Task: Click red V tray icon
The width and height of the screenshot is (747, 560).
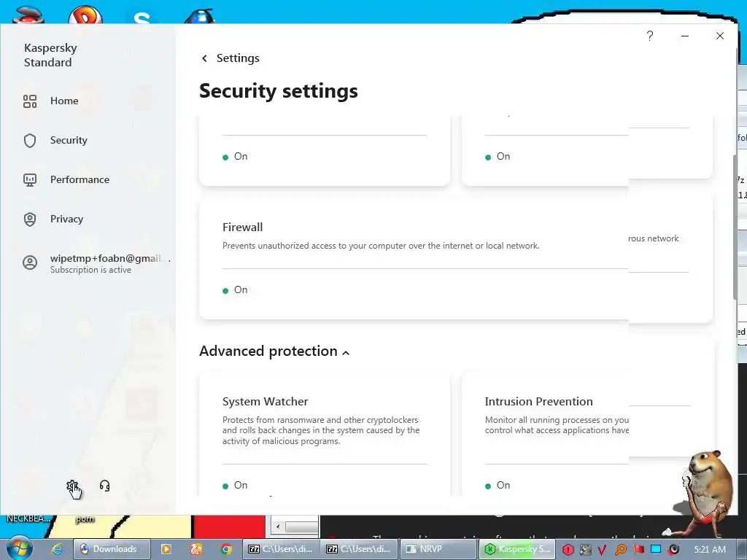Action: click(602, 550)
